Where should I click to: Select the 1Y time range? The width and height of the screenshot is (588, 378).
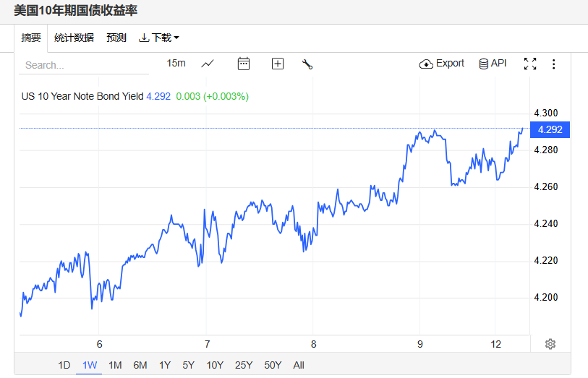(165, 365)
